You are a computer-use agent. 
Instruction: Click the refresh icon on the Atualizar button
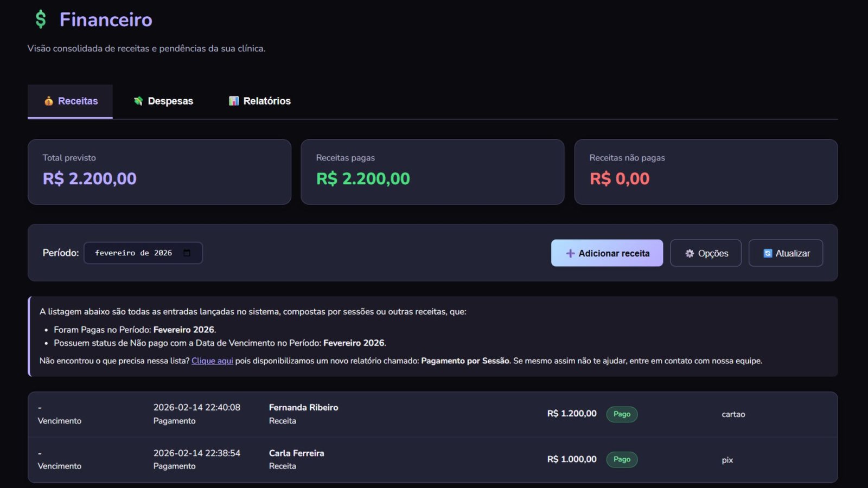[767, 253]
